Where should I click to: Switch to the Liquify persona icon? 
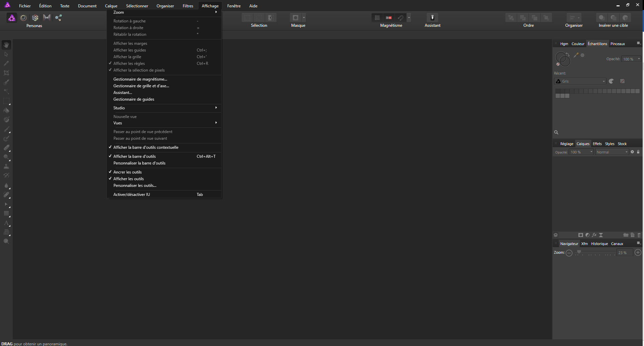[x=23, y=18]
